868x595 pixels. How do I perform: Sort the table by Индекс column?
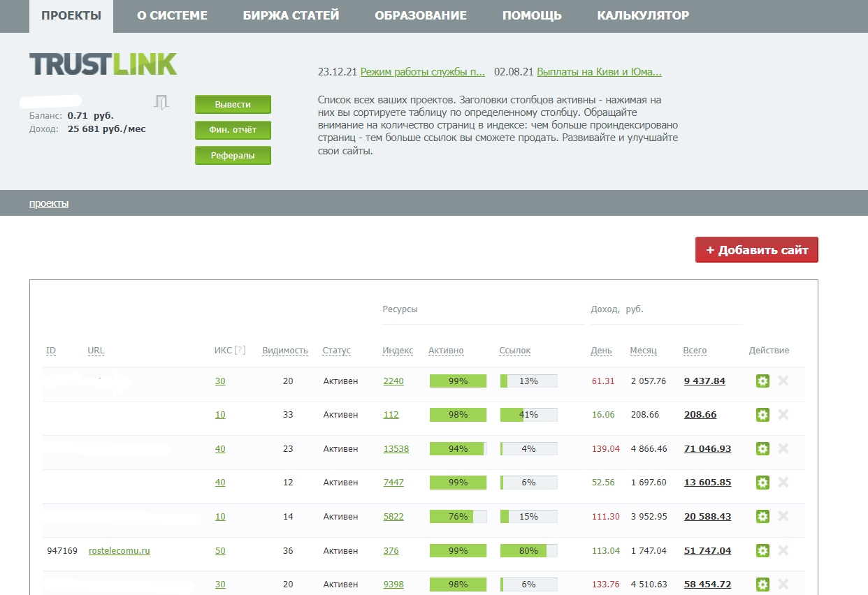(398, 351)
